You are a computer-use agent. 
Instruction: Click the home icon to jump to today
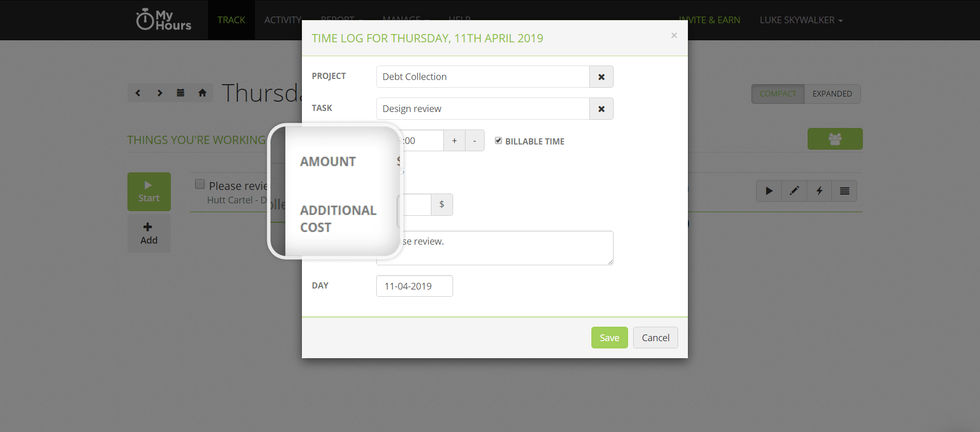tap(202, 92)
